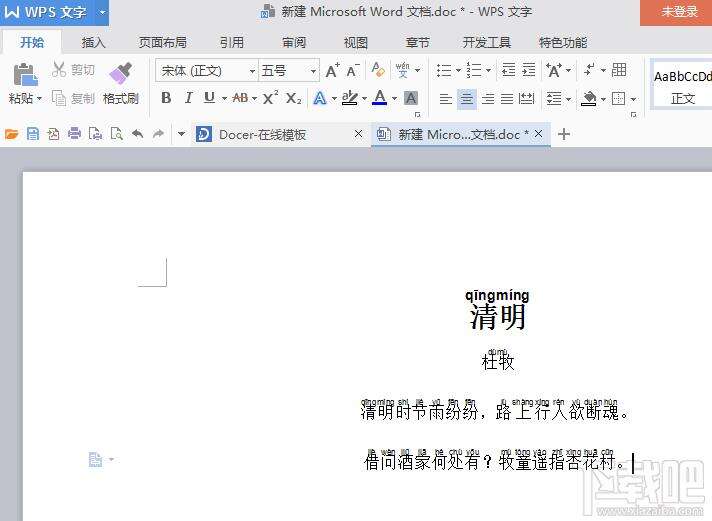Toggle bold formatting

point(166,98)
